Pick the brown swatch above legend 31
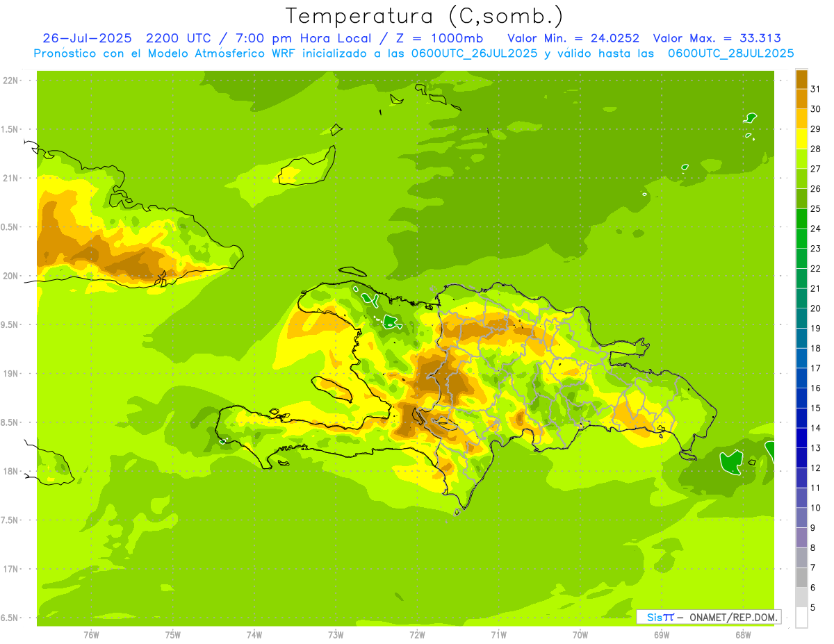Image resolution: width=834 pixels, height=644 pixels. [x=801, y=79]
